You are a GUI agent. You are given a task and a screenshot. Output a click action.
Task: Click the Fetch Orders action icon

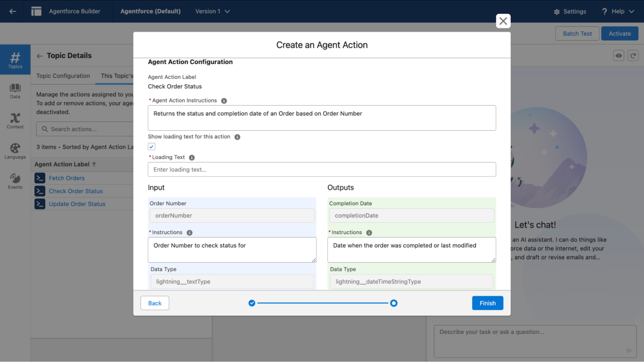pos(40,178)
